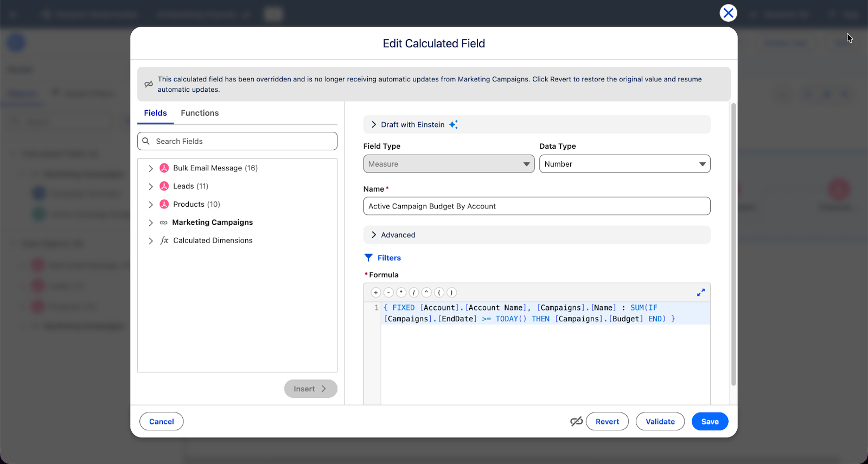Expand the Leads fields group
This screenshot has height=464, width=868.
pos(151,186)
